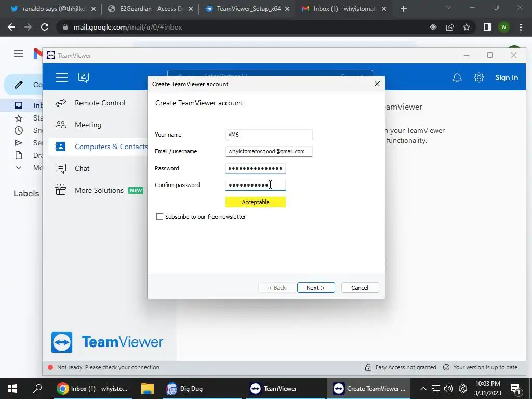Screen dimensions: 532x399
Task: Switch to the Gmail Inbox tab
Action: click(x=343, y=9)
